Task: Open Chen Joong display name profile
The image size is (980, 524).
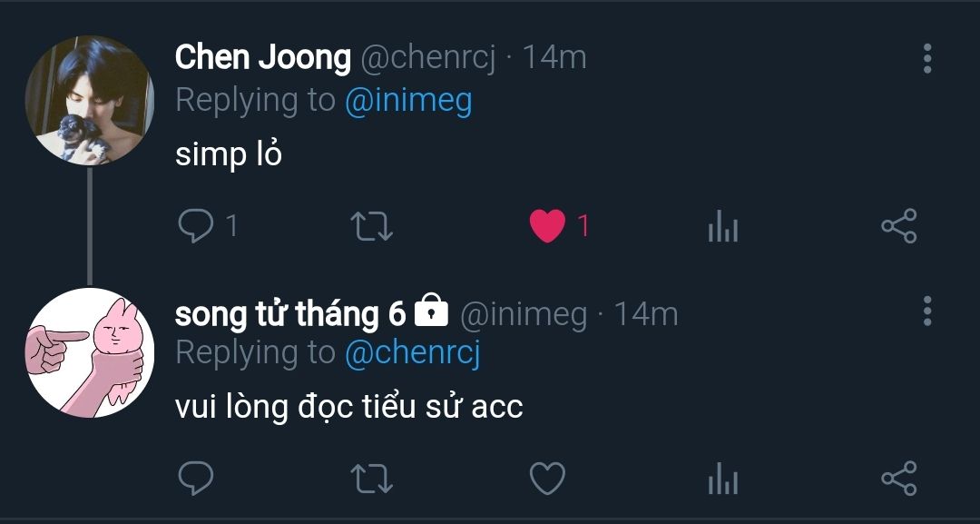Action: tap(263, 57)
